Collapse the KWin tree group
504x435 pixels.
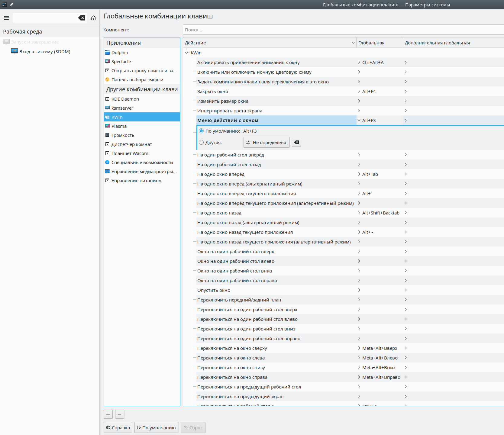187,53
